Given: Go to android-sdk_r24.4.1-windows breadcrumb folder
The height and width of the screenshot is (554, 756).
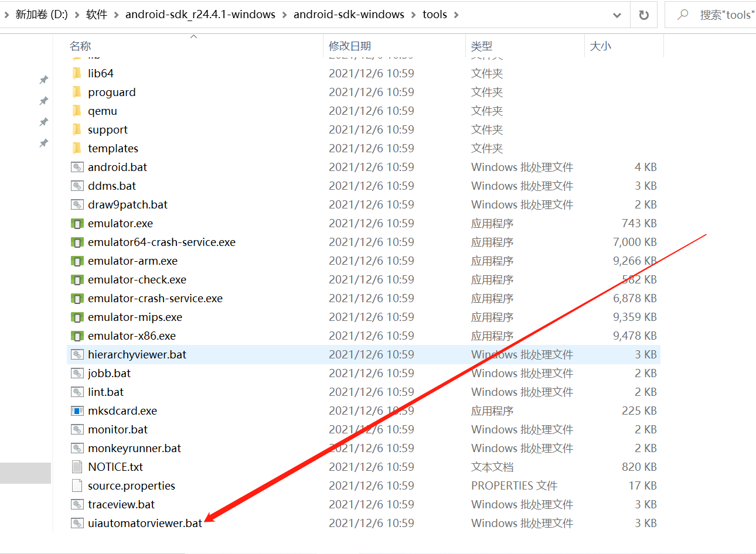Looking at the screenshot, I should tap(200, 15).
